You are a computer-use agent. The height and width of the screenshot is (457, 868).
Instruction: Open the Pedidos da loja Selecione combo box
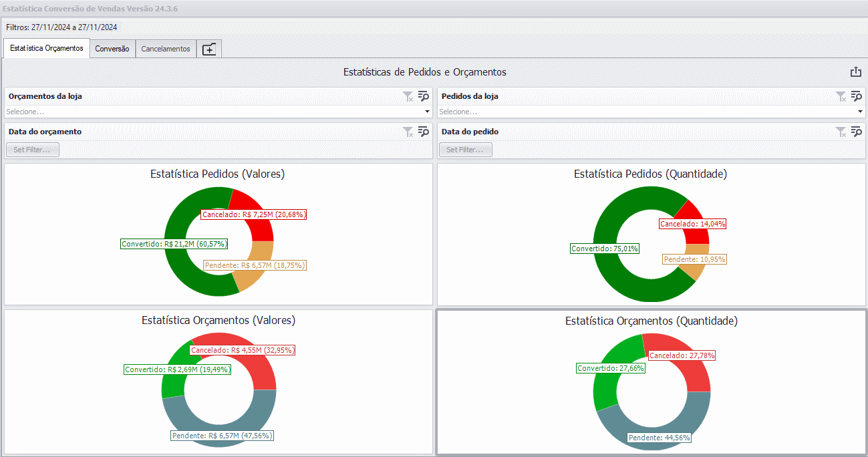pos(651,112)
